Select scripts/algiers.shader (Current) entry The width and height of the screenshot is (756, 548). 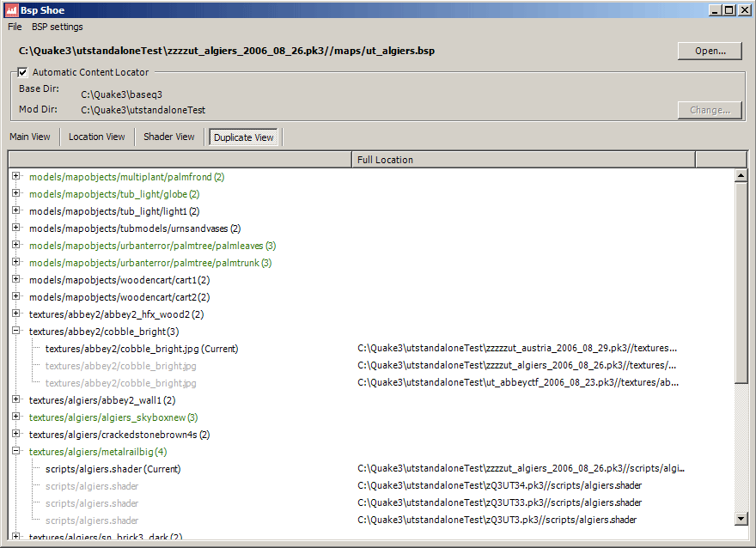pyautogui.click(x=113, y=469)
